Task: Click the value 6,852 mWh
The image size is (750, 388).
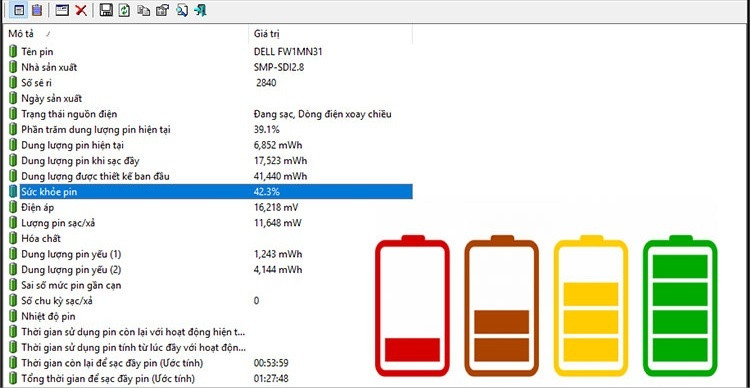Action: tap(278, 145)
